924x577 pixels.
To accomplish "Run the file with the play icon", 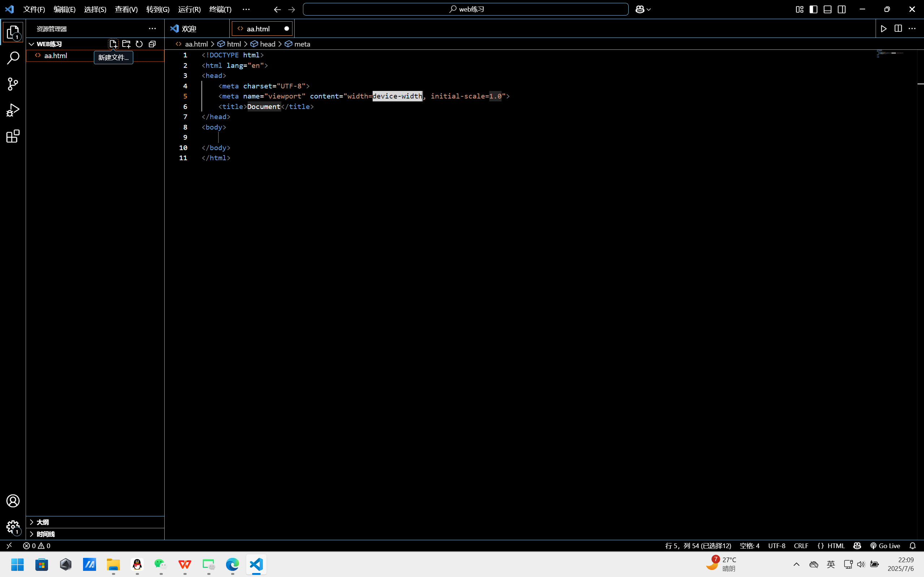I will click(x=884, y=29).
